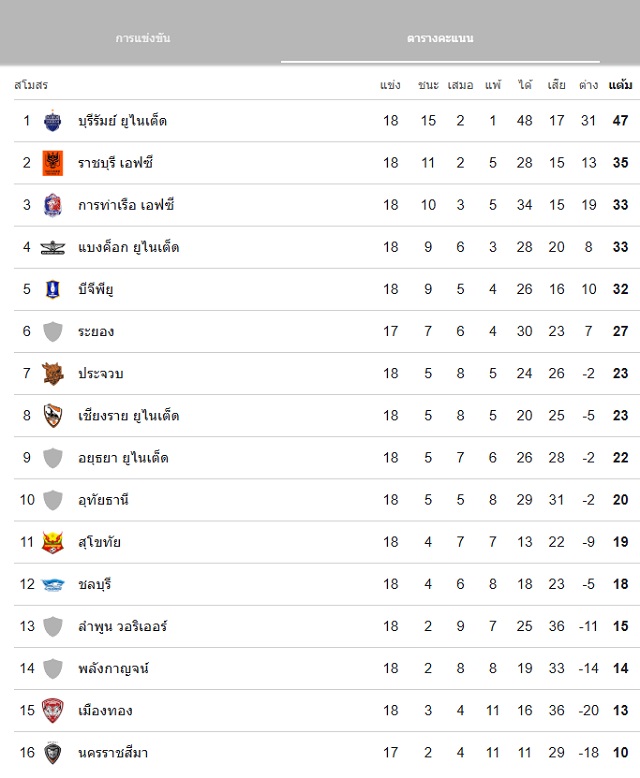Click the อยุธยา ยูไนเต็ด grey placeholder crest
This screenshot has height=778, width=640.
click(52, 458)
